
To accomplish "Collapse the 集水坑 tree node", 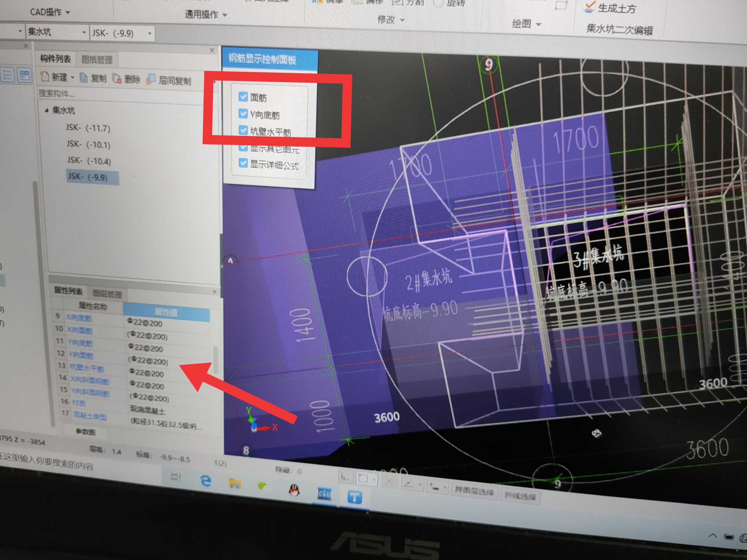I will 46,110.
